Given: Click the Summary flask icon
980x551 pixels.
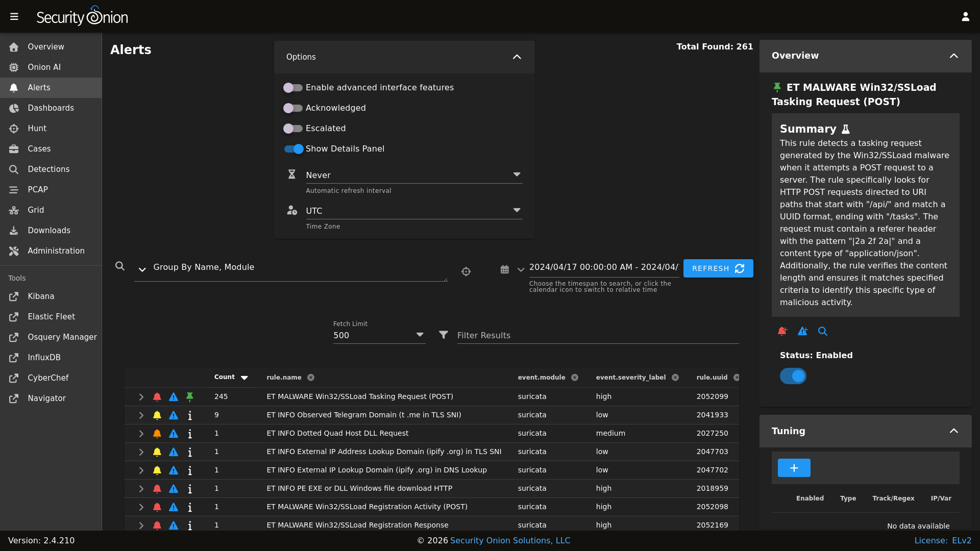Looking at the screenshot, I should [x=846, y=129].
